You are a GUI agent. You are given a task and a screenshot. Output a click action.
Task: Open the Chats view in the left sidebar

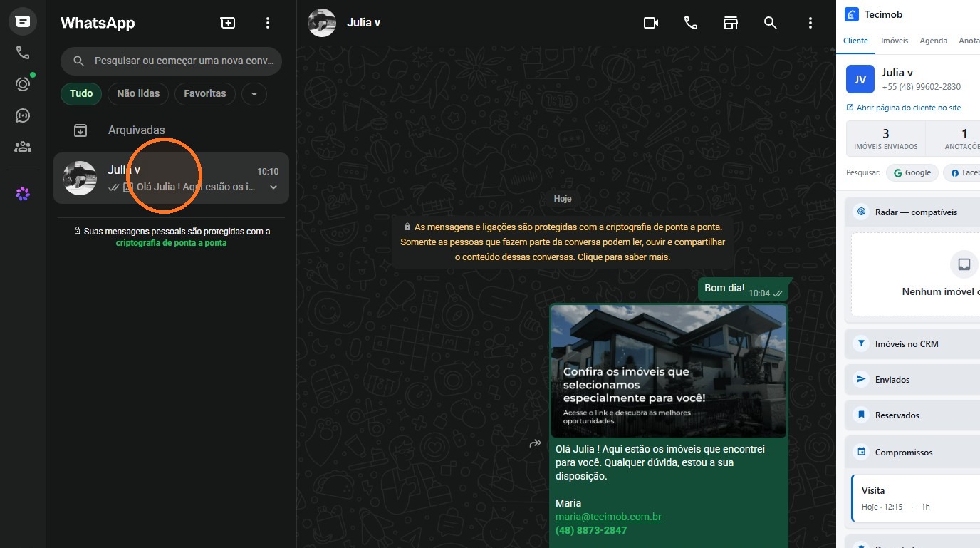point(23,21)
